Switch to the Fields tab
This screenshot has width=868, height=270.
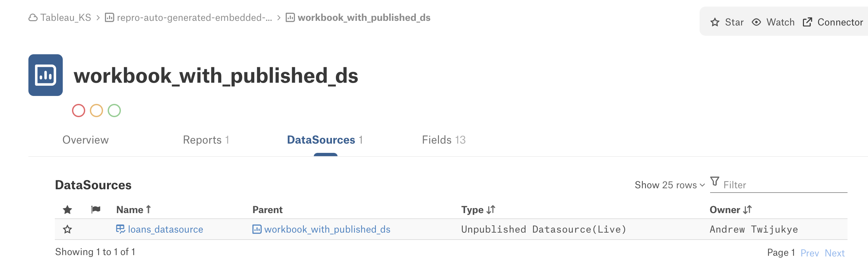[x=444, y=140]
